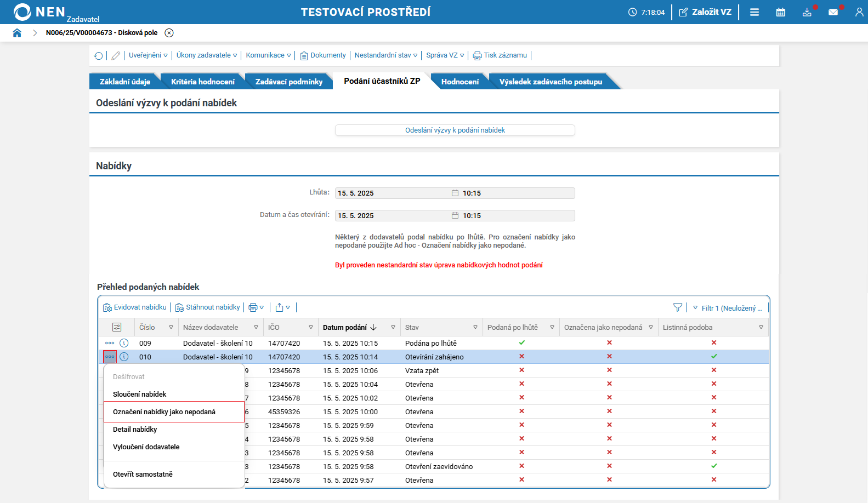868x503 pixels.
Task: Open the Filtr 1 saved filter dropdown
Action: 728,308
